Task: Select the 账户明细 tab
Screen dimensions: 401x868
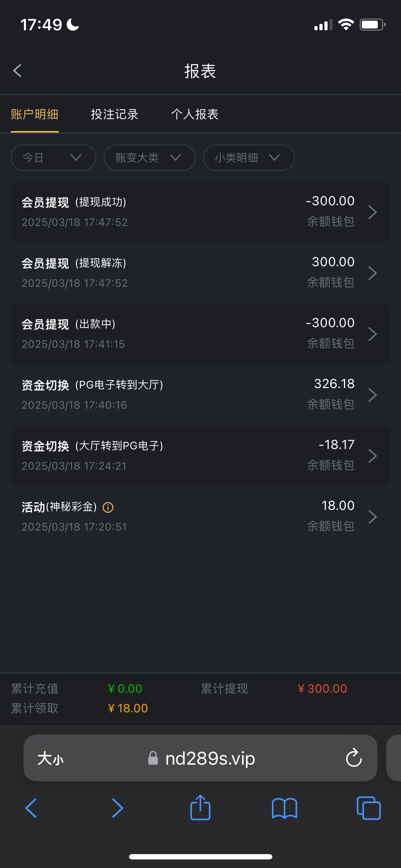Action: [35, 114]
